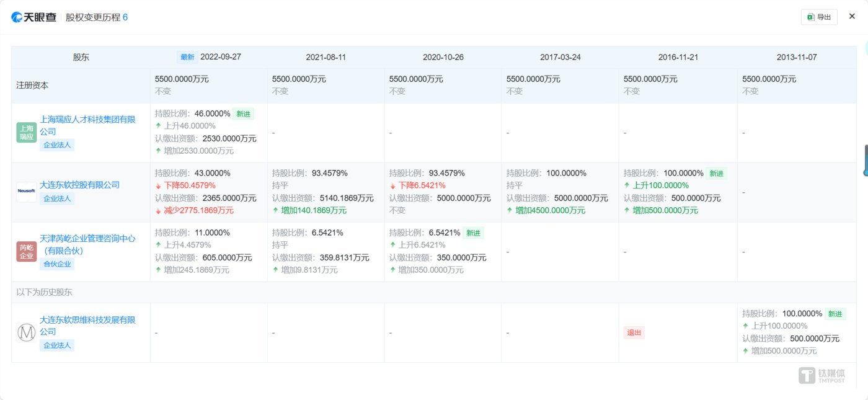Select the 2017-03-24 column header
The width and height of the screenshot is (868, 400).
coord(560,56)
